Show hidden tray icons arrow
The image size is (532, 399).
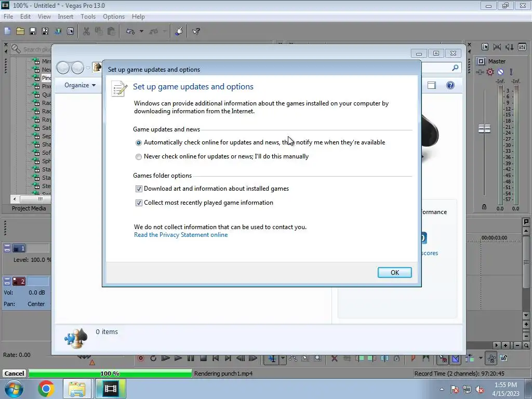[x=442, y=389]
